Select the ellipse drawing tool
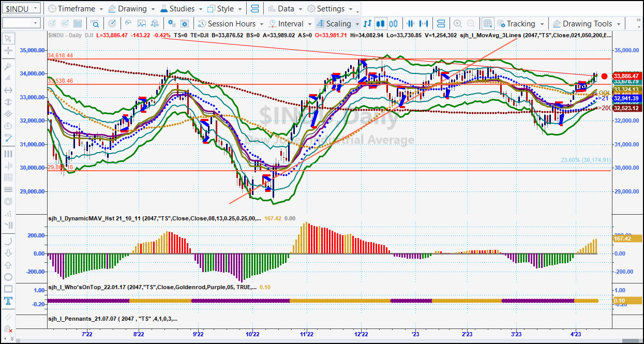 coord(8,277)
